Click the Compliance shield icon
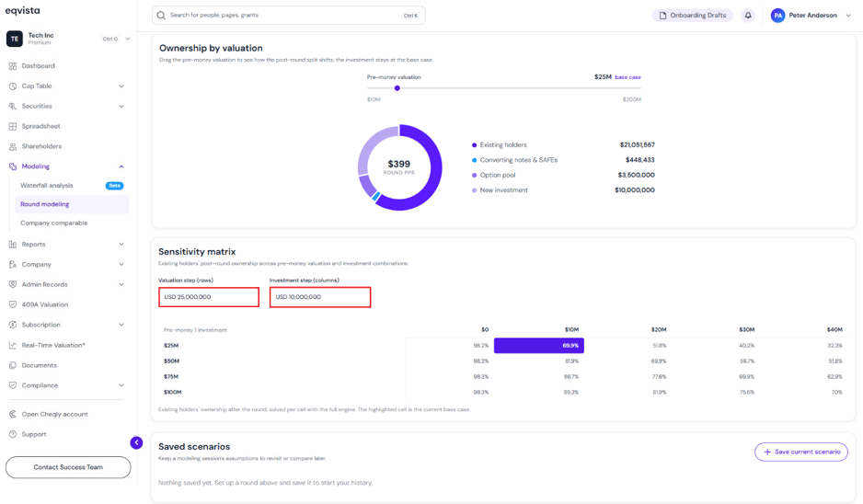The image size is (863, 504). (13, 385)
